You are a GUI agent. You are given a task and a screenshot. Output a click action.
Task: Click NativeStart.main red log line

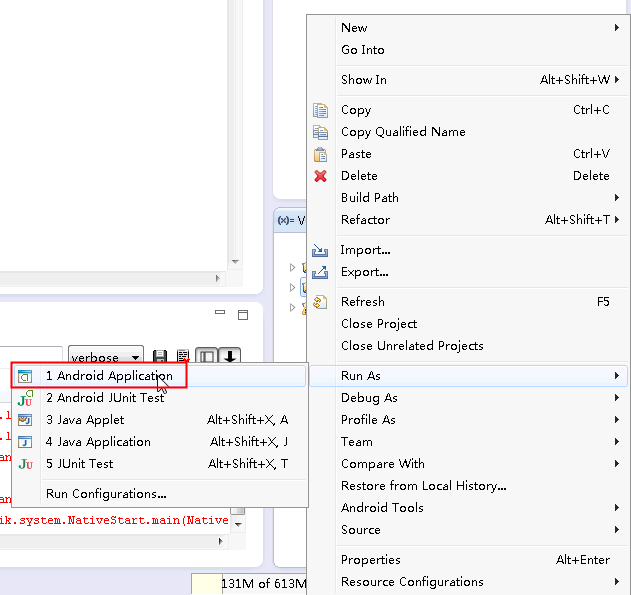point(114,521)
